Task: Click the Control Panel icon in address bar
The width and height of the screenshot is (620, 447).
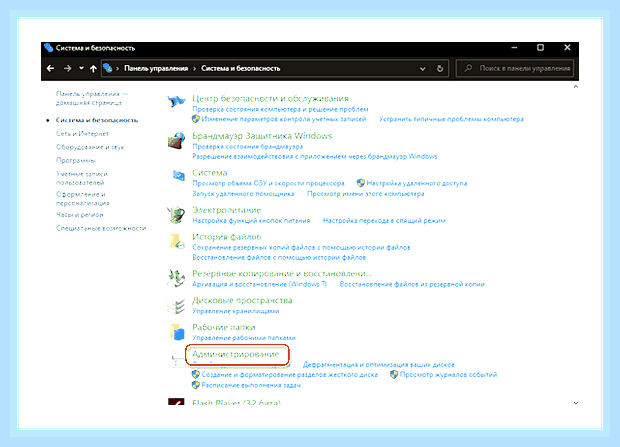Action: pos(108,68)
